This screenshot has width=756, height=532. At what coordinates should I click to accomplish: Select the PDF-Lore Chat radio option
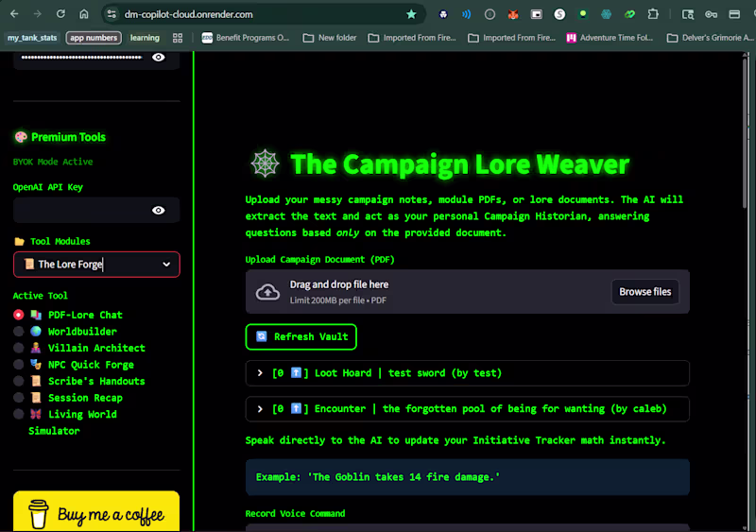[x=18, y=315]
